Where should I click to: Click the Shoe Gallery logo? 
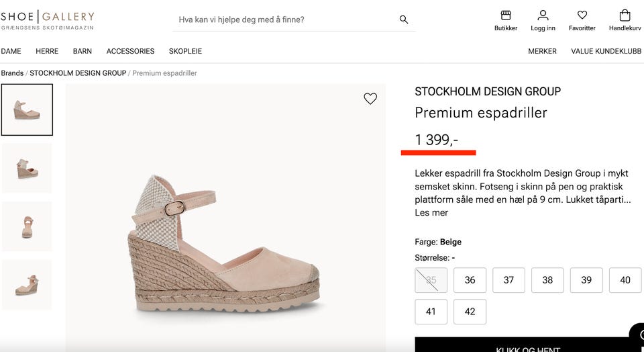[x=48, y=19]
